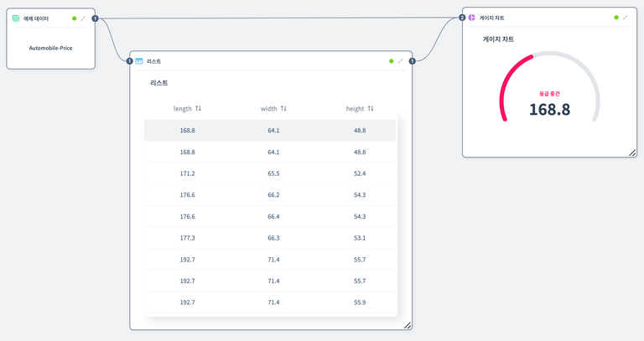Expand the 게이지 차트 node fullscreen
The height and width of the screenshot is (341, 644).
pos(626,18)
